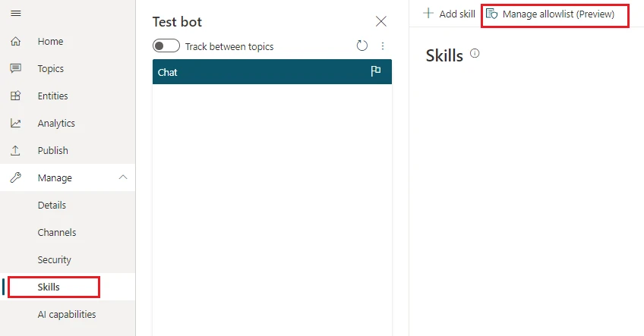Click the Chat header label
Screen dimensions: 644x336
coord(168,72)
